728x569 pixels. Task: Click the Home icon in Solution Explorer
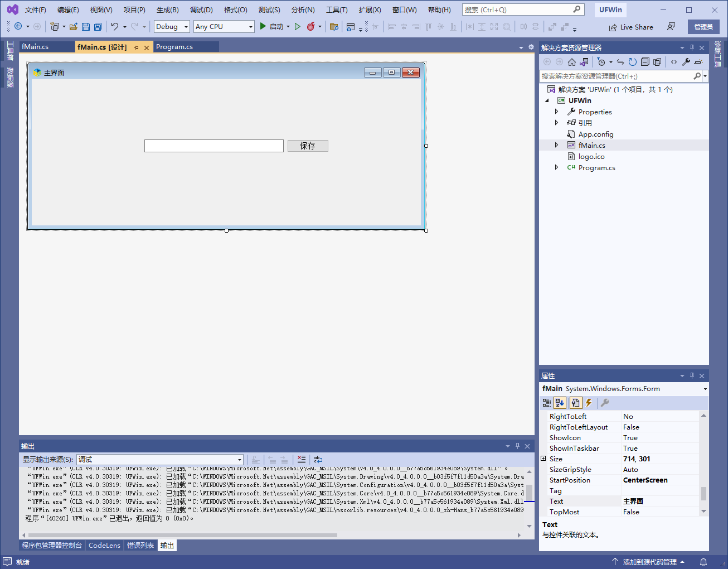572,62
